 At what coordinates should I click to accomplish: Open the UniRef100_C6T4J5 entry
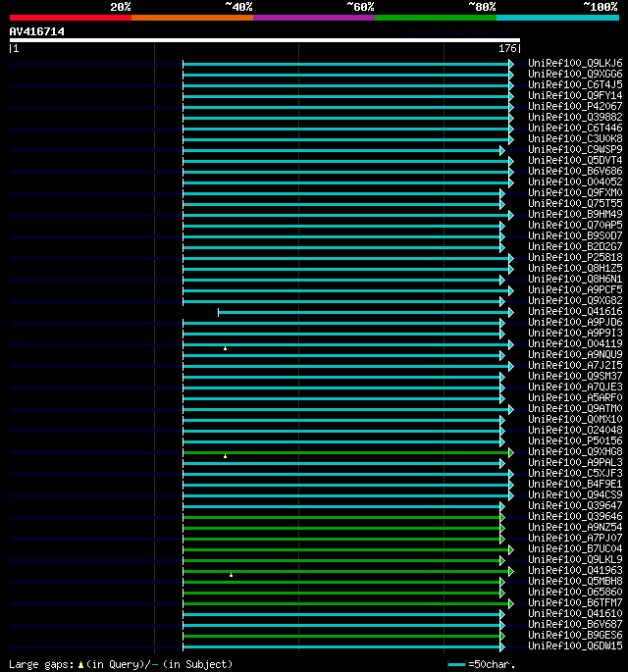point(575,84)
